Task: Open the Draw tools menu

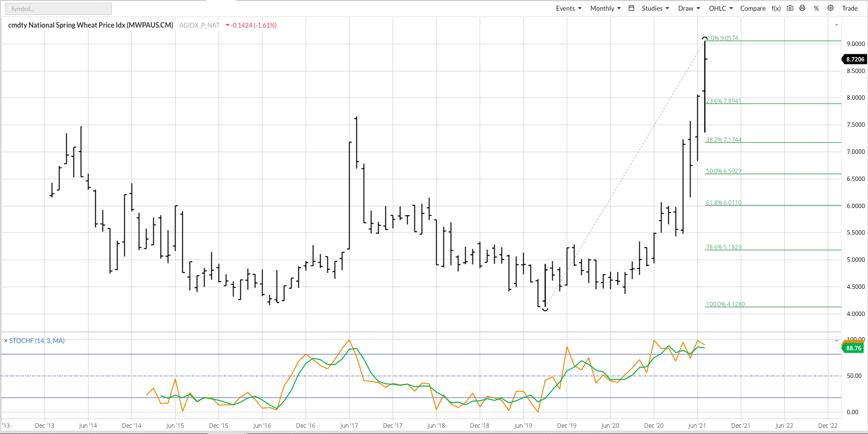Action: point(689,8)
